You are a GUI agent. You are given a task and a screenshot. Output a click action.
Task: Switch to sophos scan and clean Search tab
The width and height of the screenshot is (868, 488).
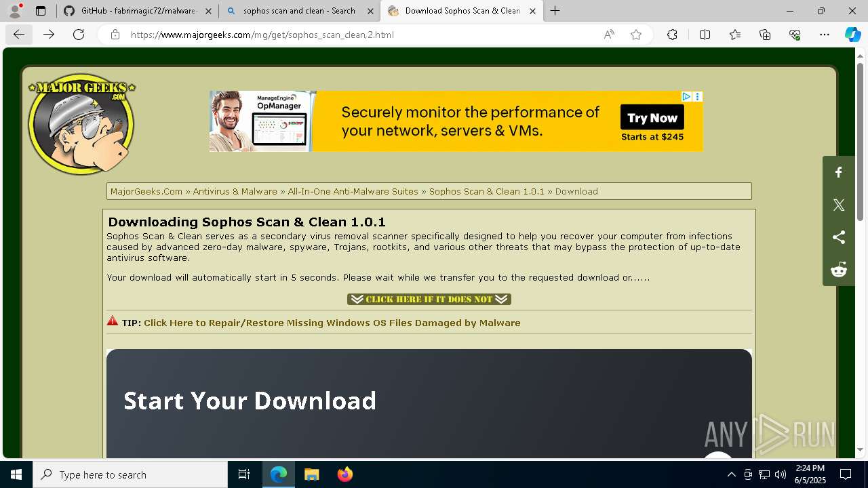coord(299,11)
